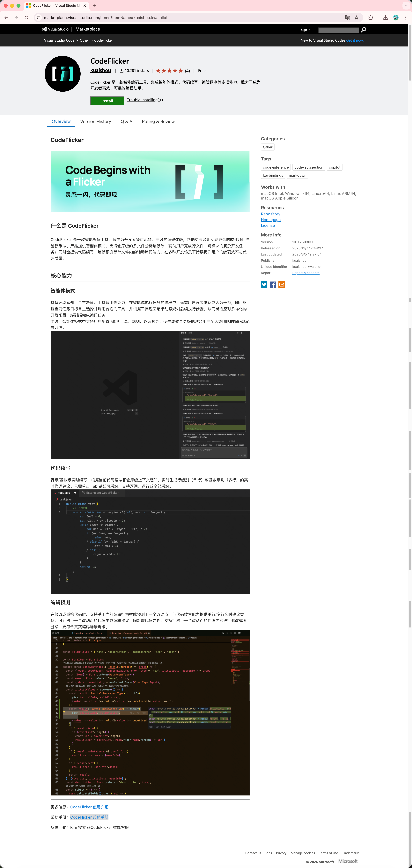Viewport: 412px width, 868px height.
Task: Click the Report a concern link
Action: tap(305, 273)
